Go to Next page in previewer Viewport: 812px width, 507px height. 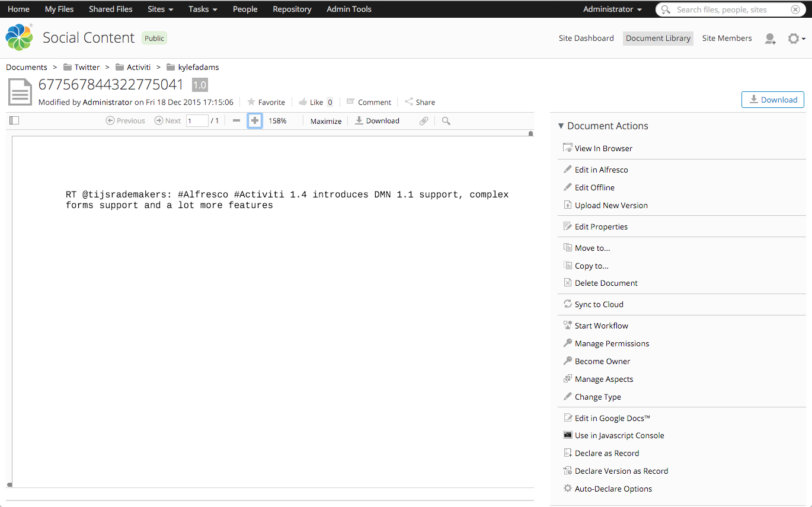168,120
